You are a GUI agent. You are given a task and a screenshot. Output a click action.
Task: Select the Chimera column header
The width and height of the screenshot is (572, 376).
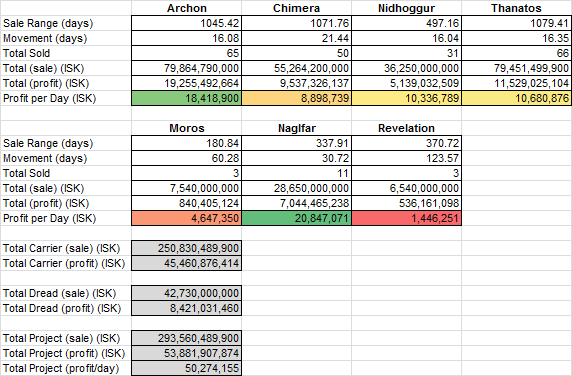pos(296,8)
